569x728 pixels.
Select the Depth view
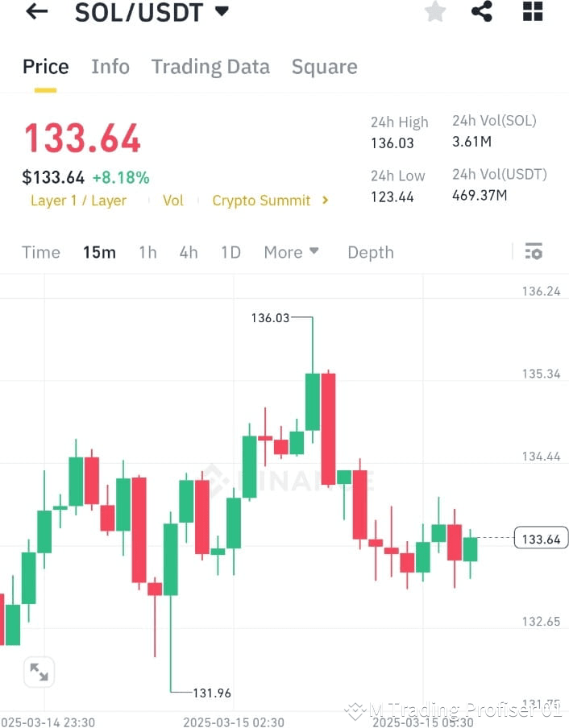click(371, 252)
